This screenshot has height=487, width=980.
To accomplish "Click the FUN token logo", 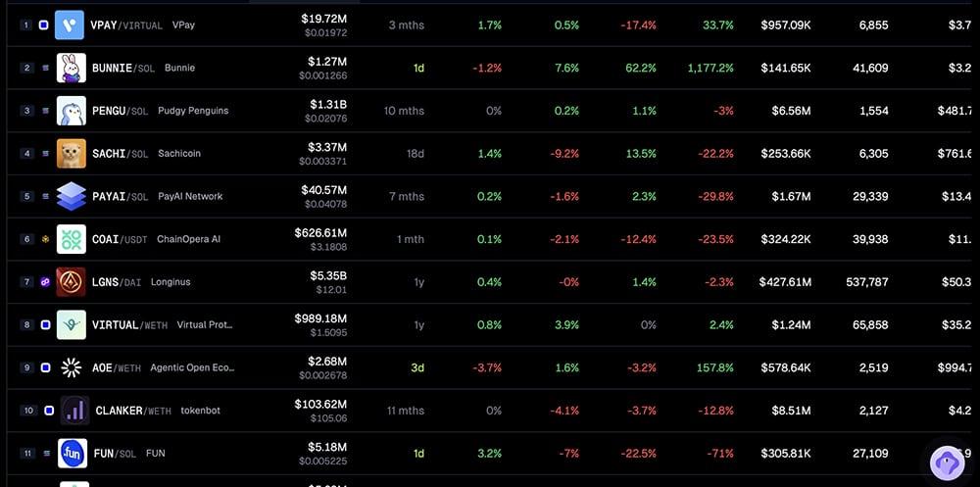I will [x=73, y=454].
